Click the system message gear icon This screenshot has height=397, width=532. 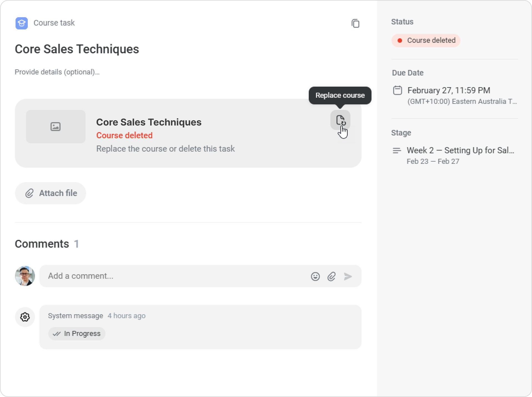(25, 317)
